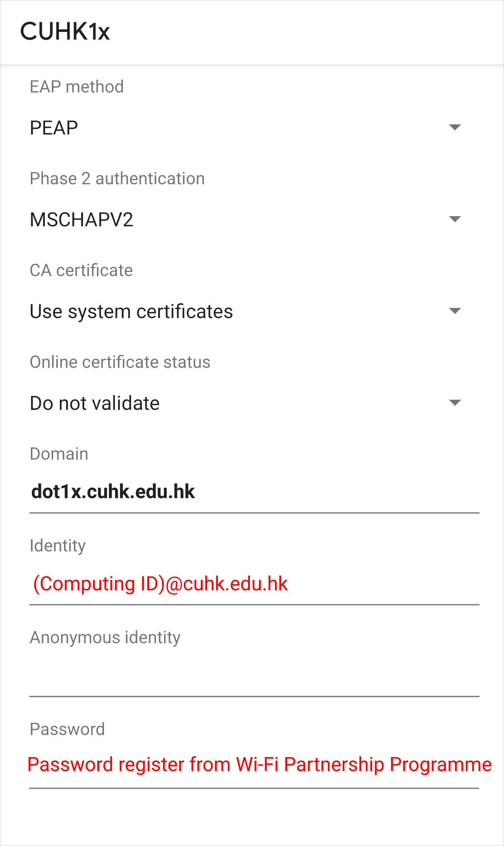Click the Identity field with Computing ID
The width and height of the screenshot is (504, 846).
tap(254, 584)
